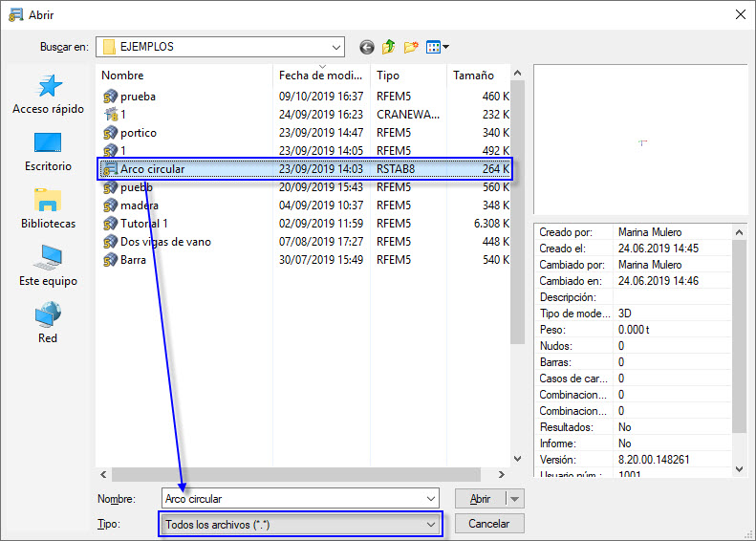
Task: Open Acceso rápido location
Action: point(48,95)
